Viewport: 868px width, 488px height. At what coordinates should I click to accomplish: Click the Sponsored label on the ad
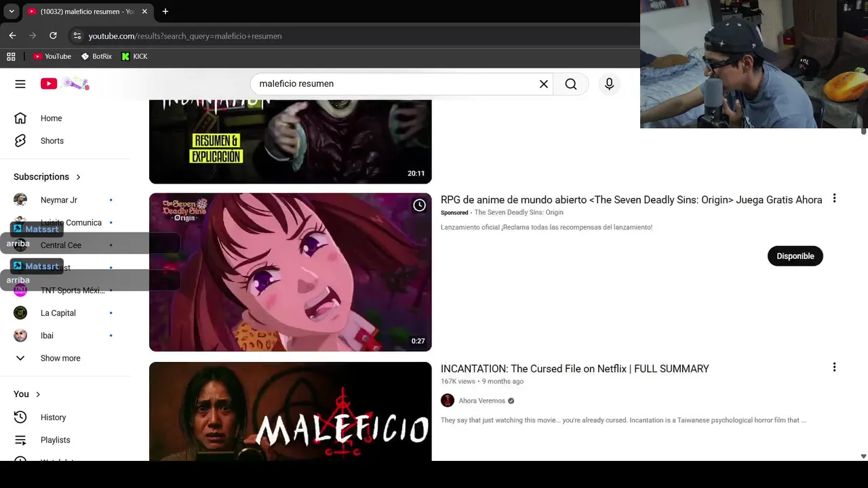454,213
